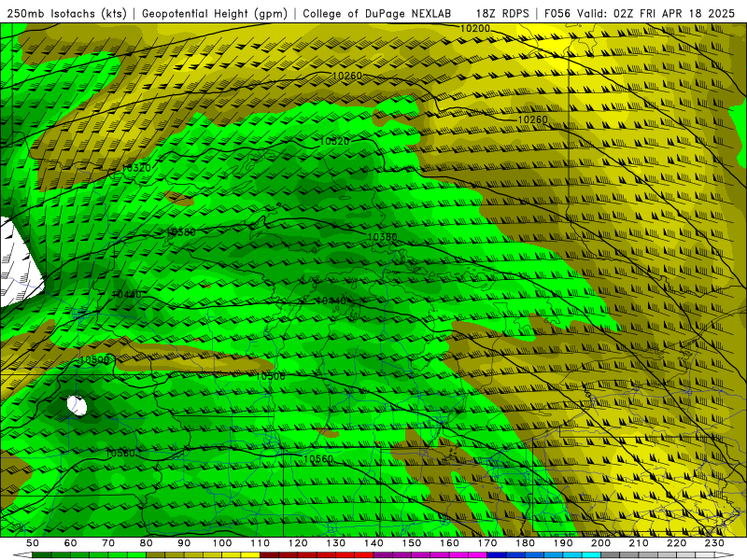The image size is (747, 560).
Task: Click the color scale value 160
Action: (x=449, y=543)
